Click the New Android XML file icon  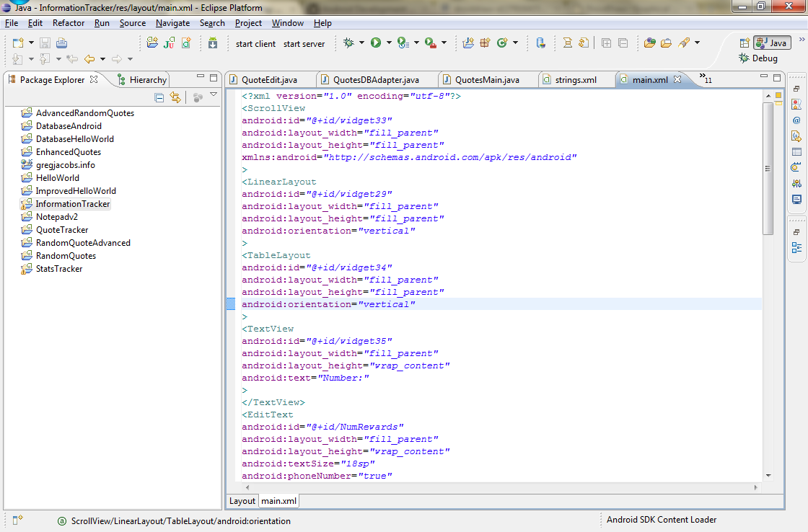pyautogui.click(x=186, y=43)
